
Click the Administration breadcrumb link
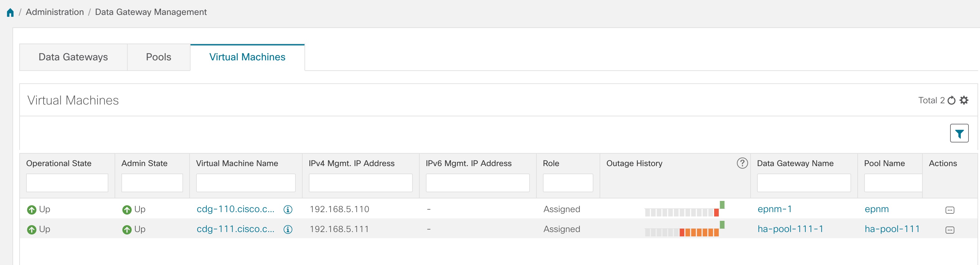pos(55,12)
